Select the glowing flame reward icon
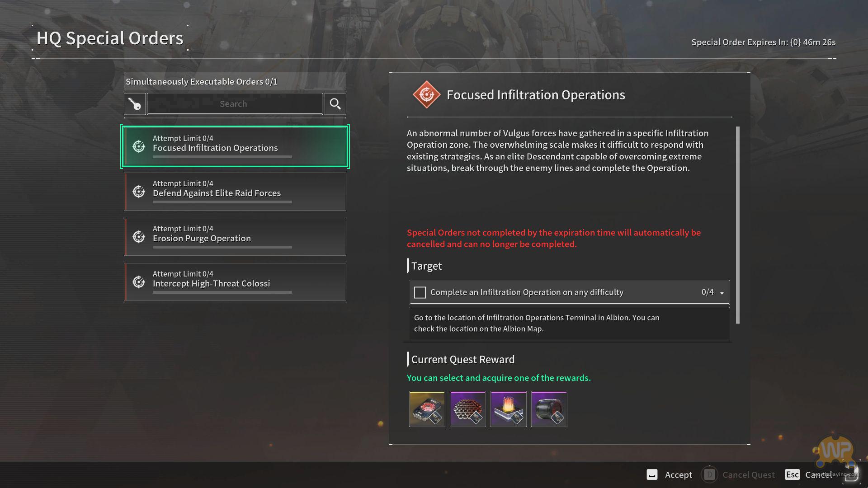Viewport: 868px width, 488px height. coord(508,409)
